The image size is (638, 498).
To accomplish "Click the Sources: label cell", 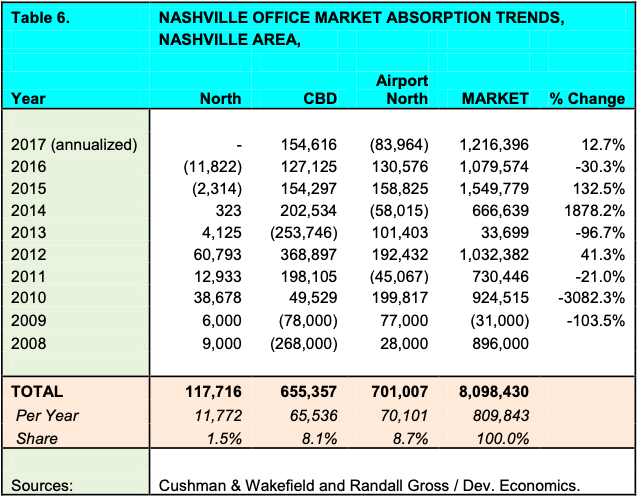I will [44, 483].
